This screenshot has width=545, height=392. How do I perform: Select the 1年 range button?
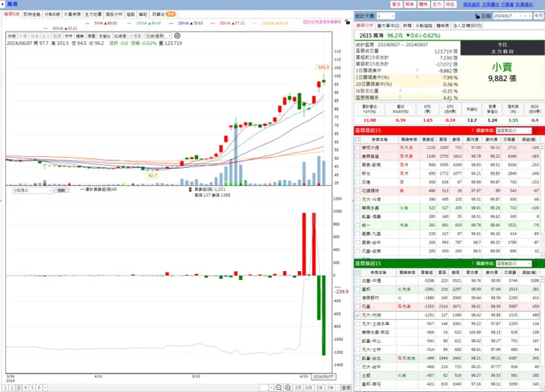319,388
